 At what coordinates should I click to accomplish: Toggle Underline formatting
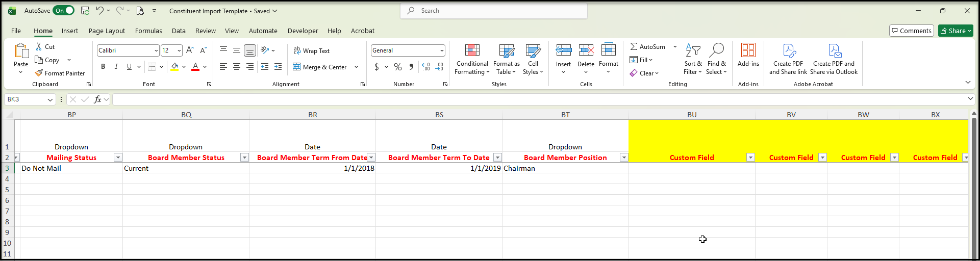[129, 67]
